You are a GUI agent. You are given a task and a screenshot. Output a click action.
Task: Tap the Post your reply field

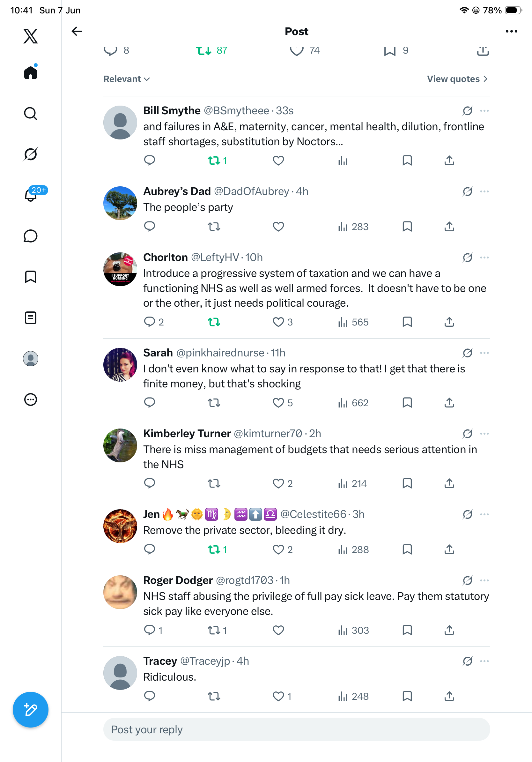pyautogui.click(x=297, y=729)
